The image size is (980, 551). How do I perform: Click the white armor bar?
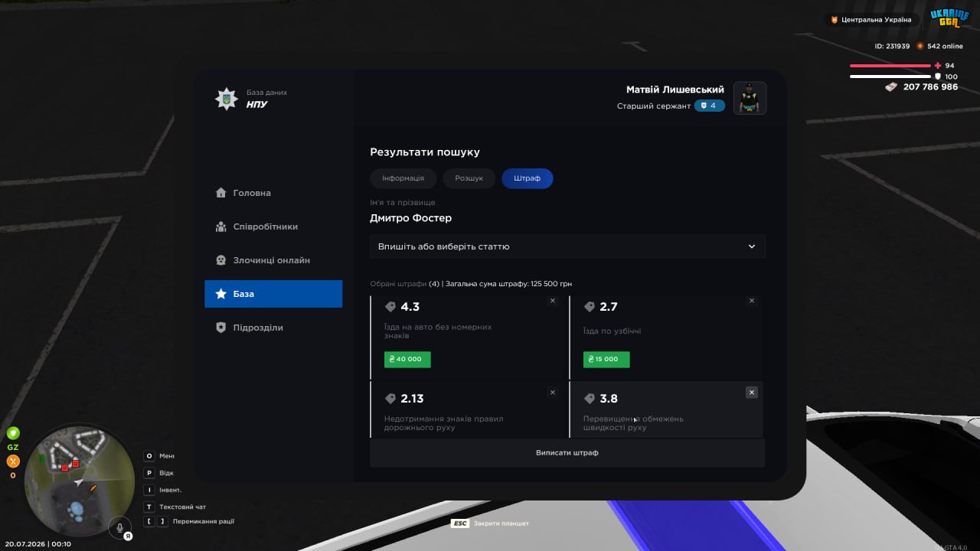[890, 77]
